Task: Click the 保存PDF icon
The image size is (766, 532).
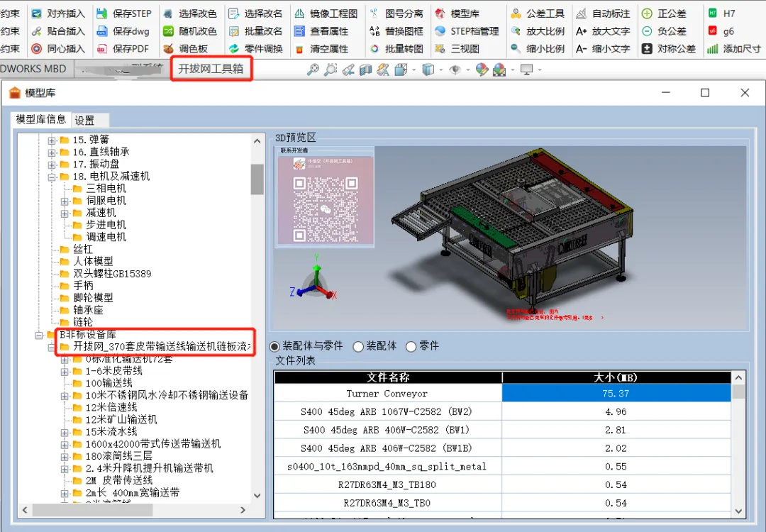Action: click(x=101, y=49)
